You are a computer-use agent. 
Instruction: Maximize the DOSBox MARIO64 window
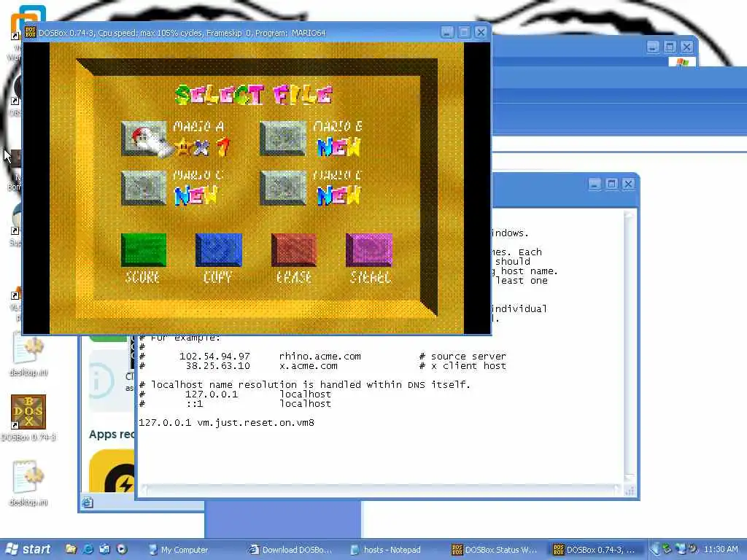[x=464, y=32]
